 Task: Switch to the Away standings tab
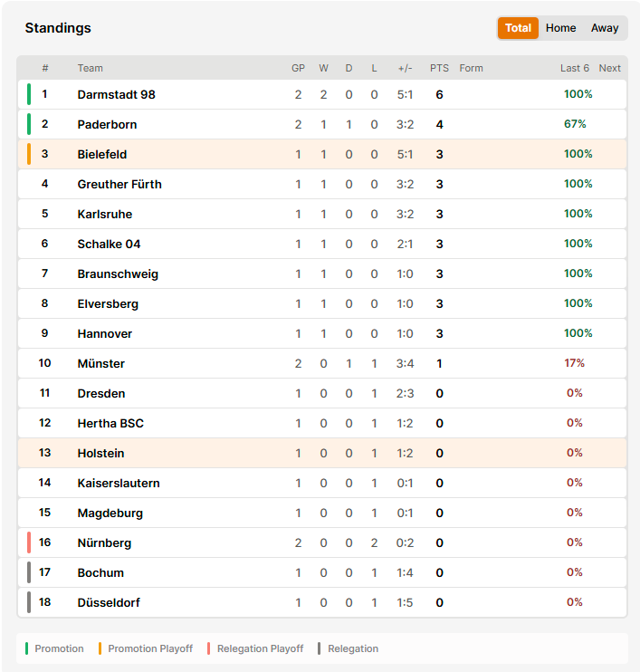click(605, 28)
